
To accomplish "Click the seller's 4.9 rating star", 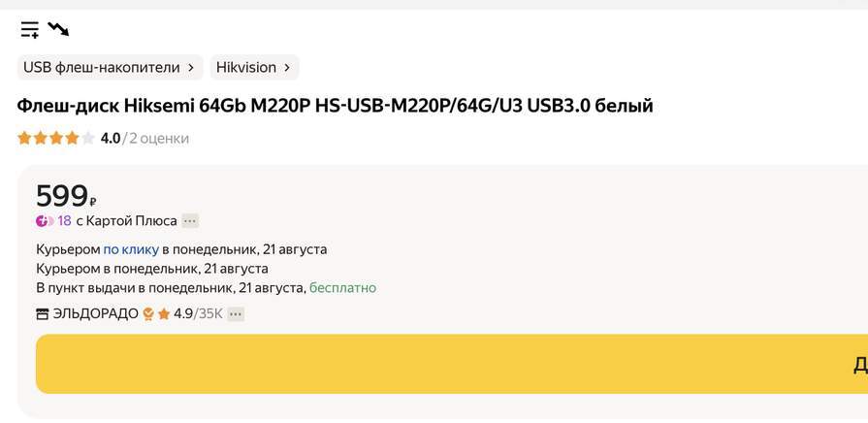I will (164, 314).
